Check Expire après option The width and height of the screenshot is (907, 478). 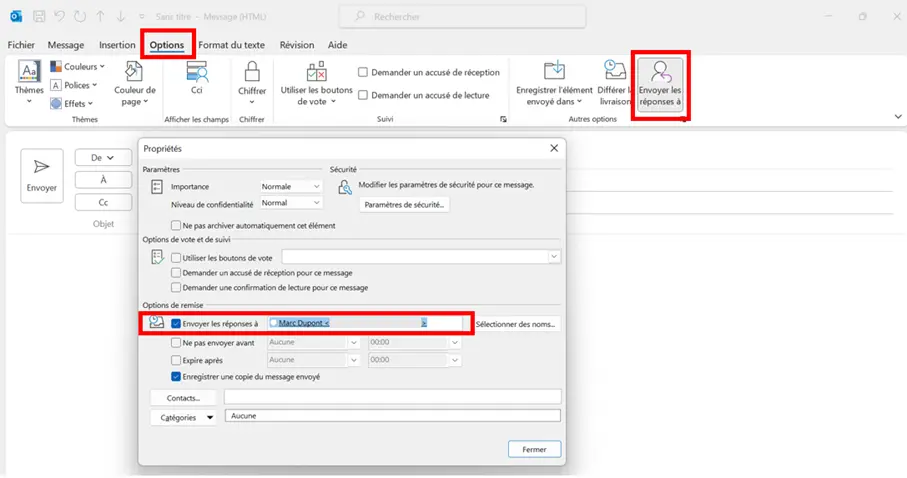coord(176,360)
